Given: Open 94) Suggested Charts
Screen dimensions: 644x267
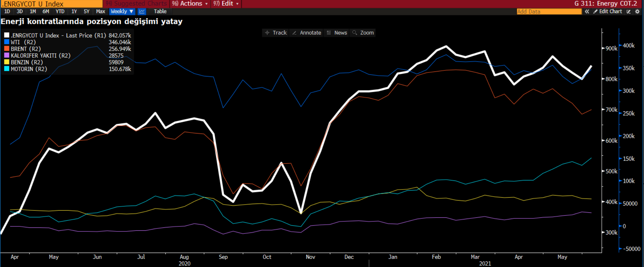Looking at the screenshot, I should (x=136, y=4).
